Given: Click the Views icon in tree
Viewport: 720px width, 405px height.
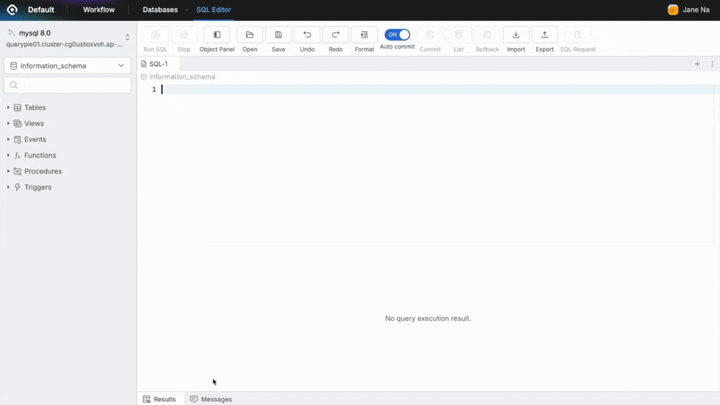Looking at the screenshot, I should click(x=17, y=124).
